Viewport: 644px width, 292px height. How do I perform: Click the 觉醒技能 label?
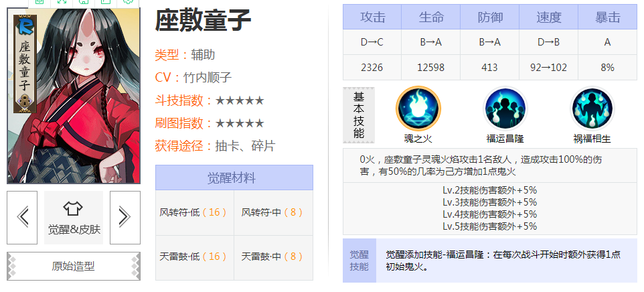359,261
